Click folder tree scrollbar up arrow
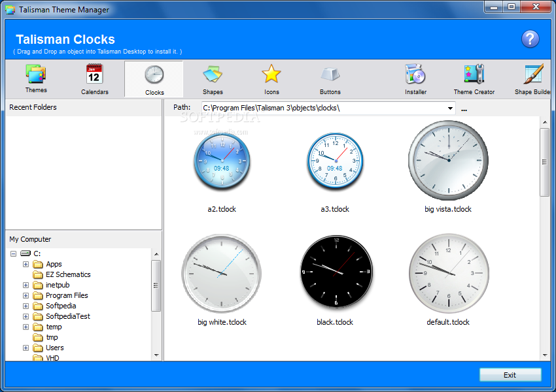The image size is (556, 392). click(x=156, y=254)
